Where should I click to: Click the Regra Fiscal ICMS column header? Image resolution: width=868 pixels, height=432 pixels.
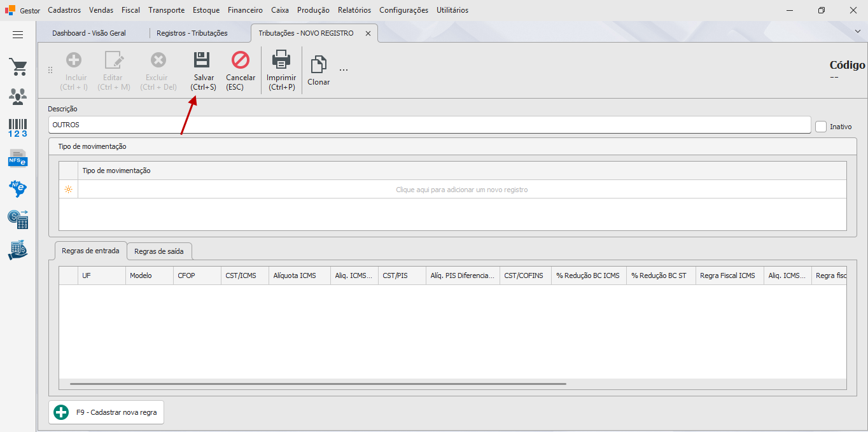tap(730, 275)
